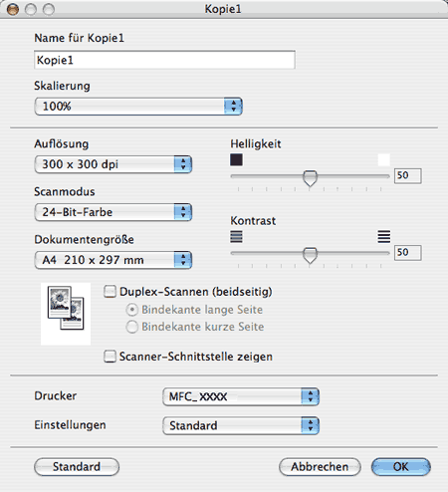Open the Dokumentengröße A4 dropdown
The width and height of the screenshot is (448, 492).
point(113,260)
